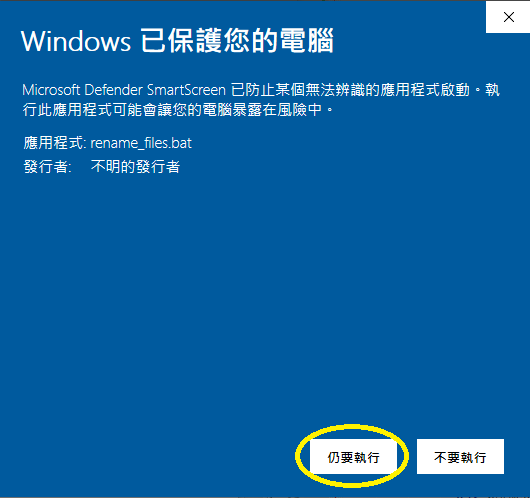The width and height of the screenshot is (530, 499).
Task: Click the 仍要執行 (Run anyway) button
Action: [x=353, y=457]
